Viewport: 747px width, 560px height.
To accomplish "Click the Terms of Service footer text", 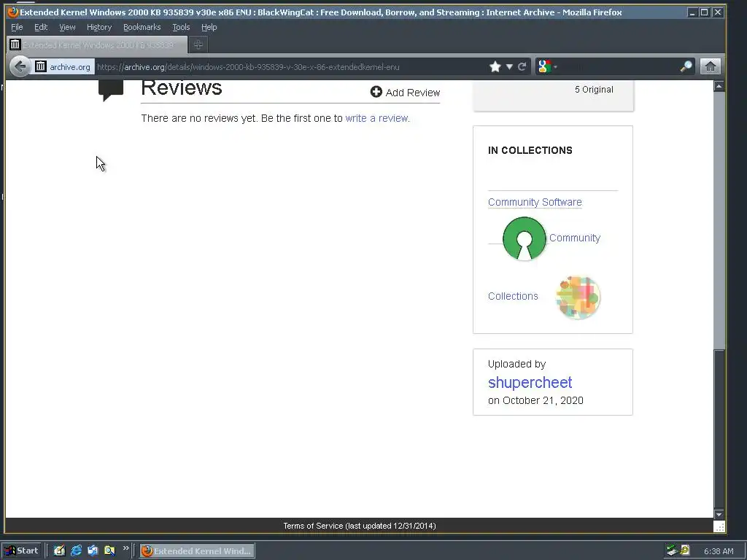I will click(x=359, y=526).
